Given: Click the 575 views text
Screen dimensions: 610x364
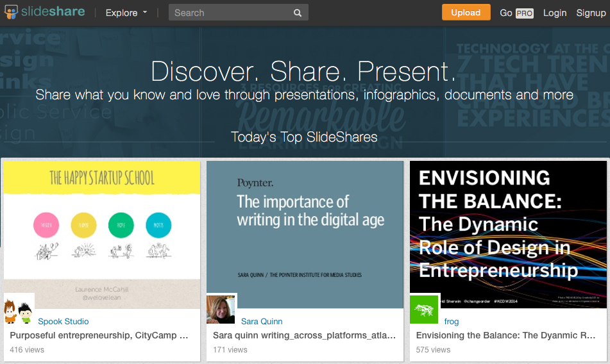Looking at the screenshot, I should [x=433, y=350].
